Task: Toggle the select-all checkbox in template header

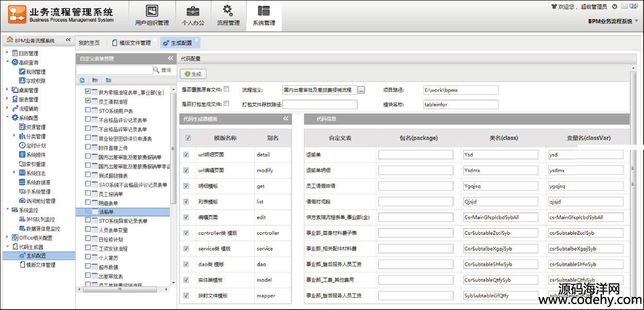Action: 188,138
